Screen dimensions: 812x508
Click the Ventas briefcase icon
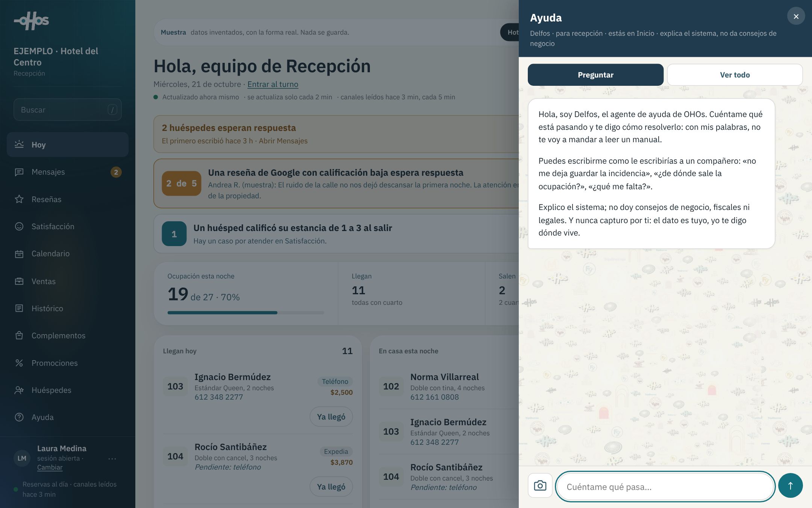click(19, 281)
